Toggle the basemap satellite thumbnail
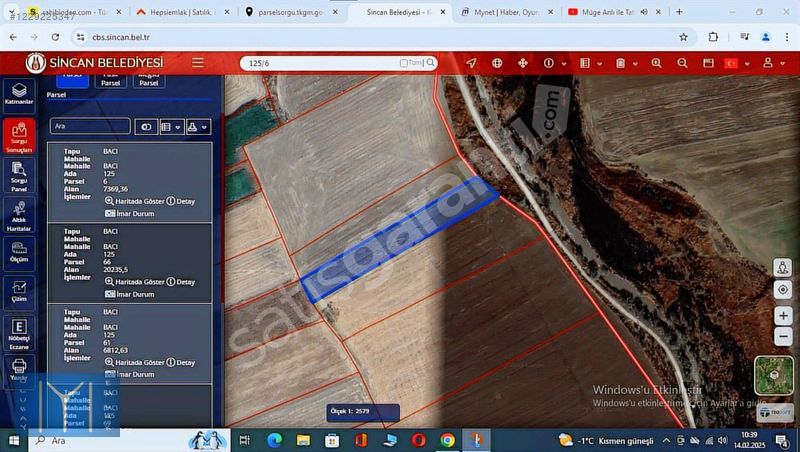This screenshot has width=800, height=452. click(x=773, y=375)
